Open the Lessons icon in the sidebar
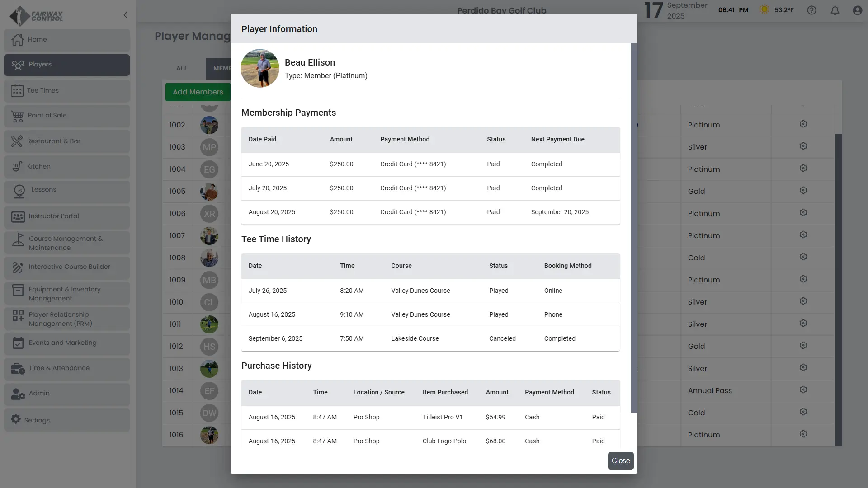The height and width of the screenshot is (488, 868). click(x=19, y=192)
